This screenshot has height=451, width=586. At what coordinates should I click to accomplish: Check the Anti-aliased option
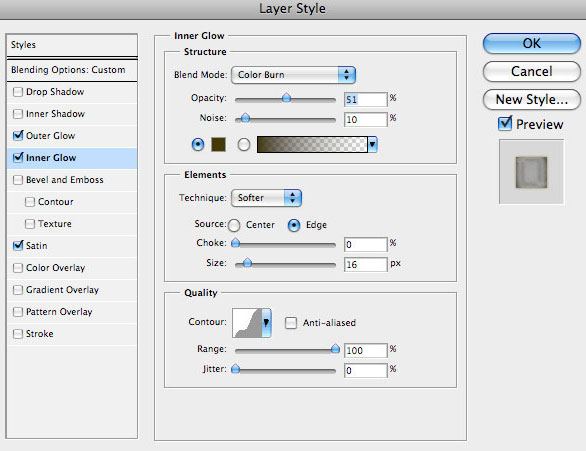click(x=291, y=323)
